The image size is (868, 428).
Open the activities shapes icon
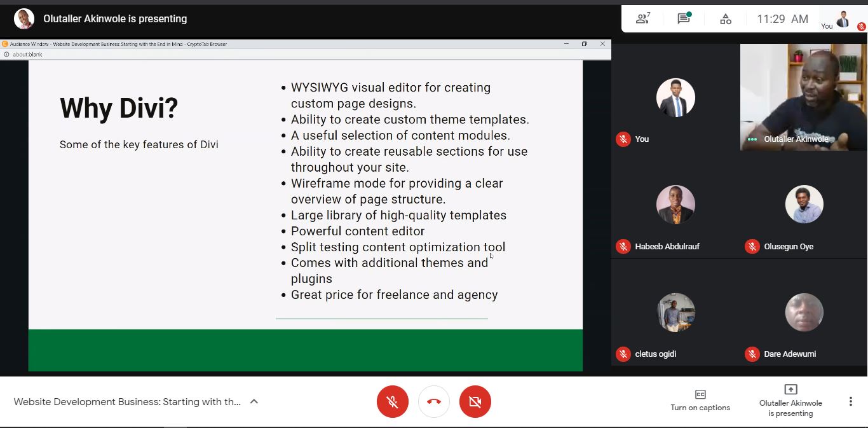coord(725,19)
